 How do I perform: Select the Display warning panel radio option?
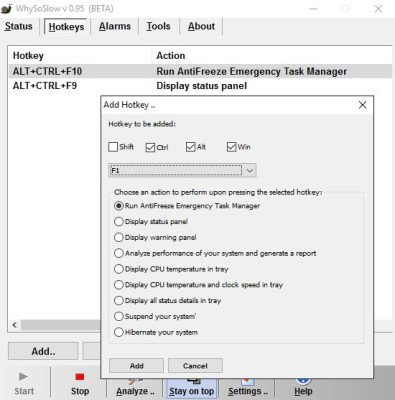point(119,237)
